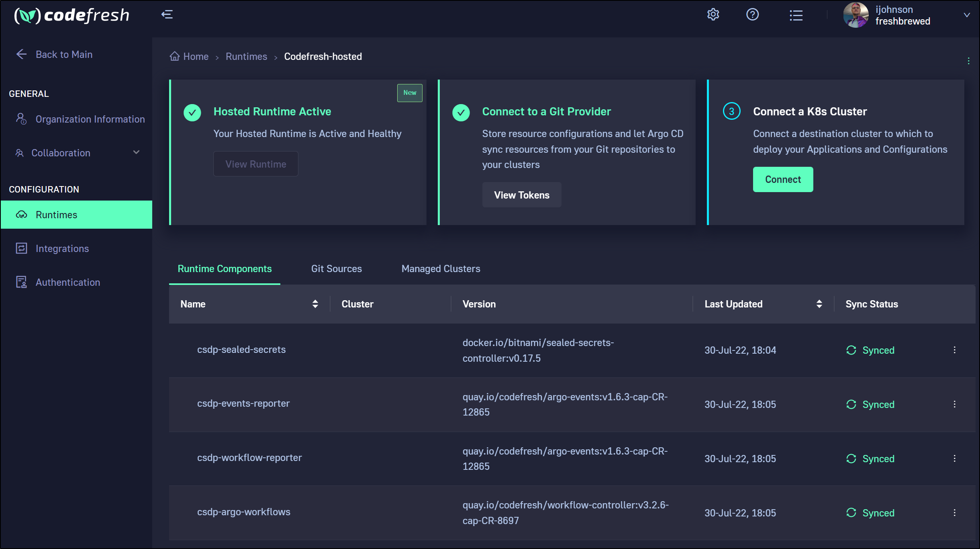Screen dimensions: 980x549
Task: Select Runtimes in the sidebar
Action: (x=76, y=215)
